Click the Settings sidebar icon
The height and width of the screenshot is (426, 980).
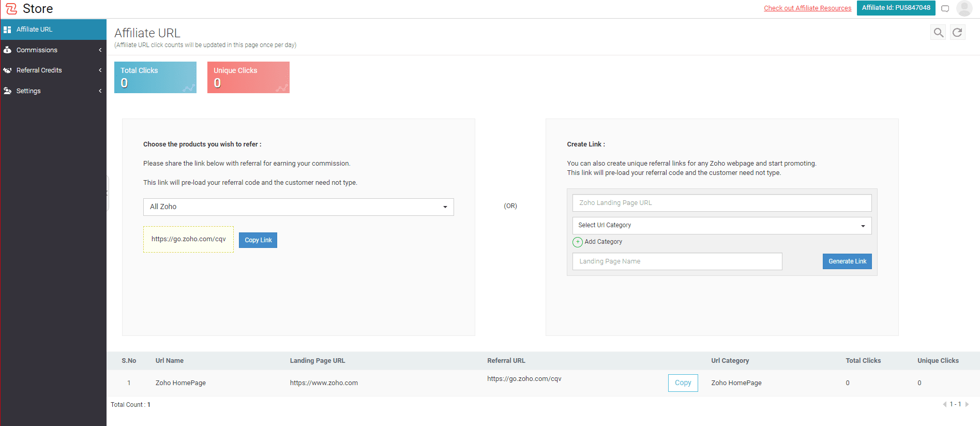pos(7,91)
